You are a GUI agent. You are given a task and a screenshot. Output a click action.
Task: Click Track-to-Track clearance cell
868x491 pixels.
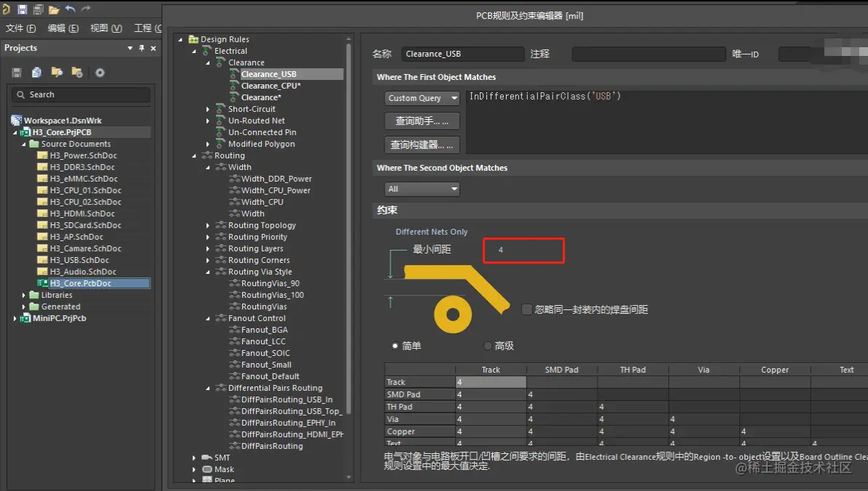[x=491, y=382]
